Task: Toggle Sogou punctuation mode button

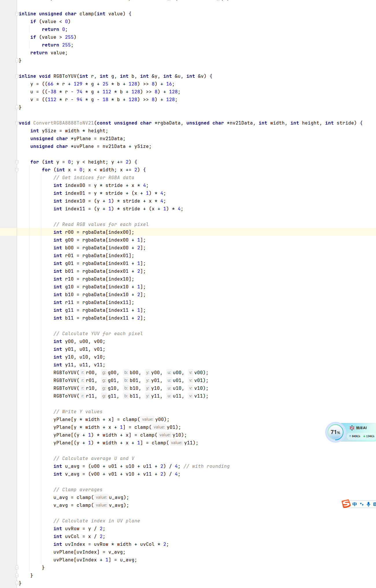Action: 362,504
